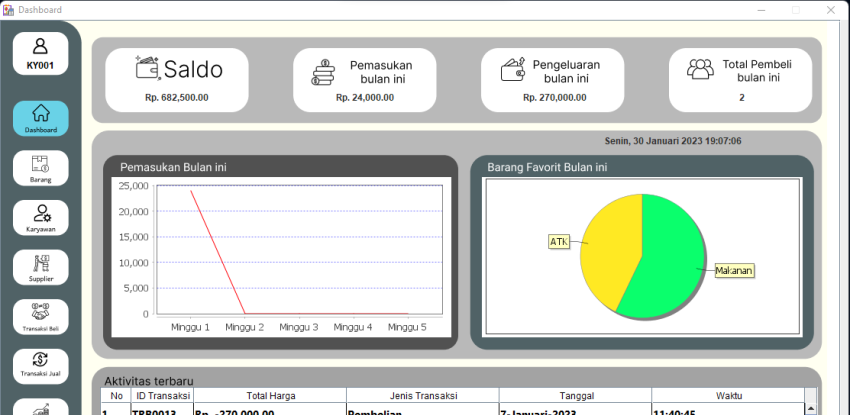The height and width of the screenshot is (415, 850).
Task: Open Transaksi Jual from the sidebar
Action: pyautogui.click(x=40, y=365)
